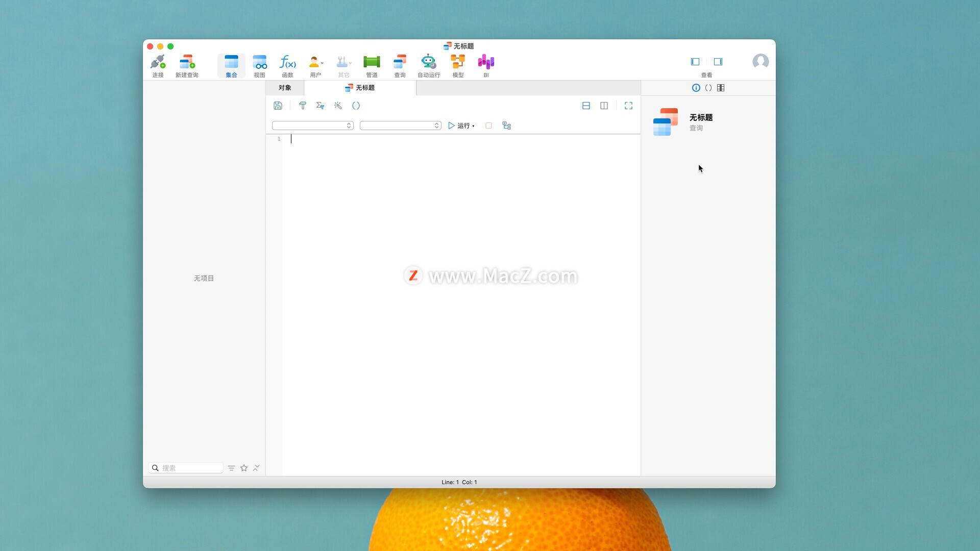Viewport: 980px width, 551px height.
Task: Click the favorites star icon
Action: [244, 468]
